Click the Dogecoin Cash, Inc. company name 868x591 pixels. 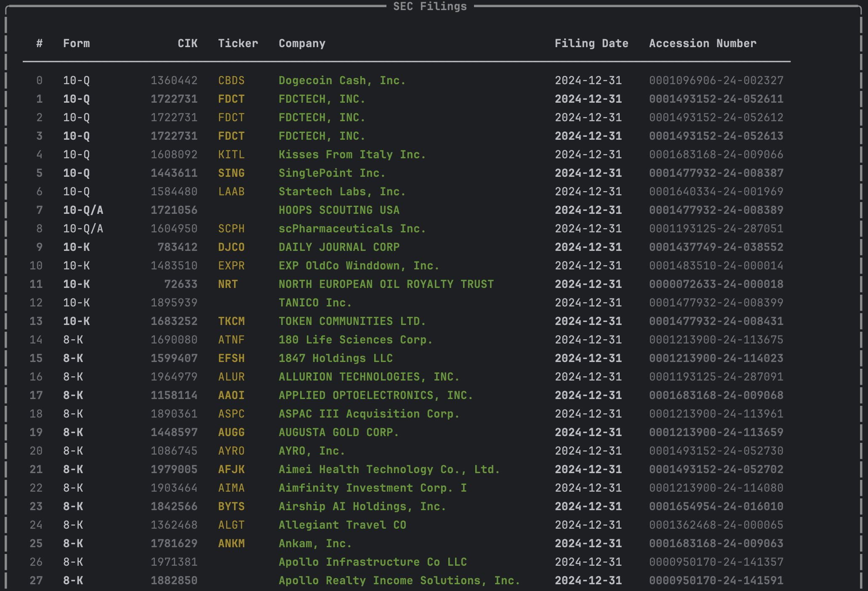pos(342,80)
